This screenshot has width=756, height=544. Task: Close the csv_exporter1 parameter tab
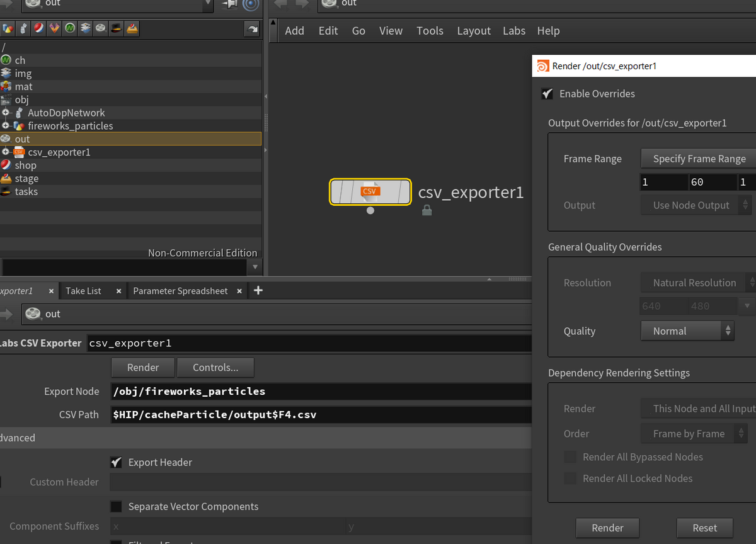tap(52, 291)
